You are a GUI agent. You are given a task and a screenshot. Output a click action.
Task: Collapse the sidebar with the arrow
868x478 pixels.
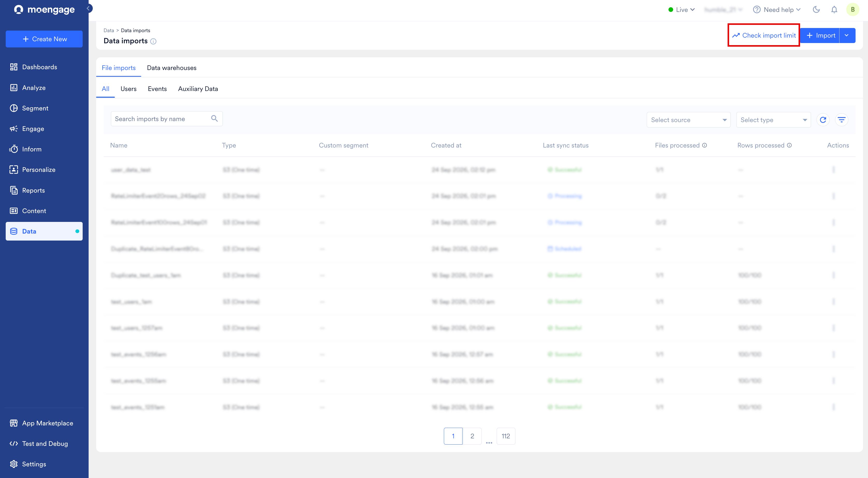point(89,9)
